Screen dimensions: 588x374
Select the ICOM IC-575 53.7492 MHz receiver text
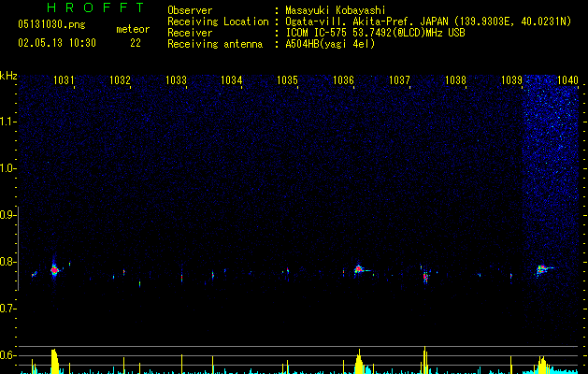click(x=375, y=33)
